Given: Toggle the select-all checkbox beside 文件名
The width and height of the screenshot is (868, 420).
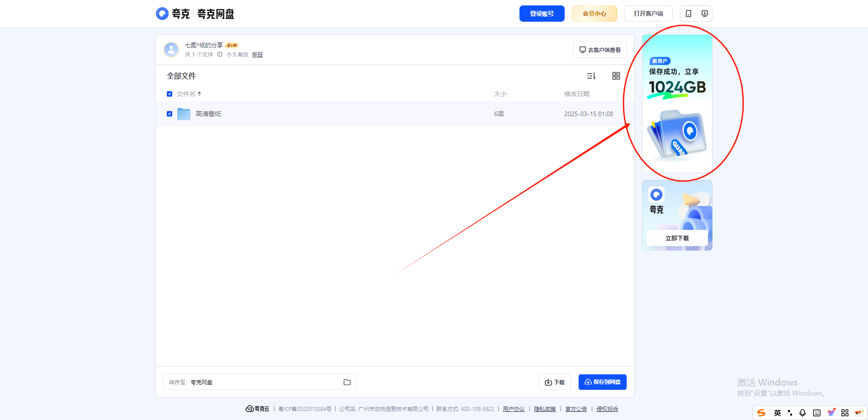Looking at the screenshot, I should coord(170,94).
